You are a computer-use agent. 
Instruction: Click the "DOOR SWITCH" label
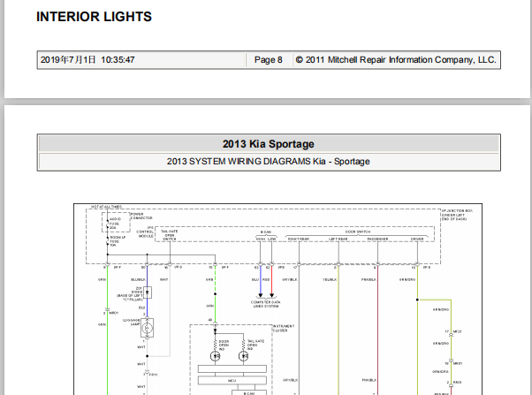click(358, 232)
